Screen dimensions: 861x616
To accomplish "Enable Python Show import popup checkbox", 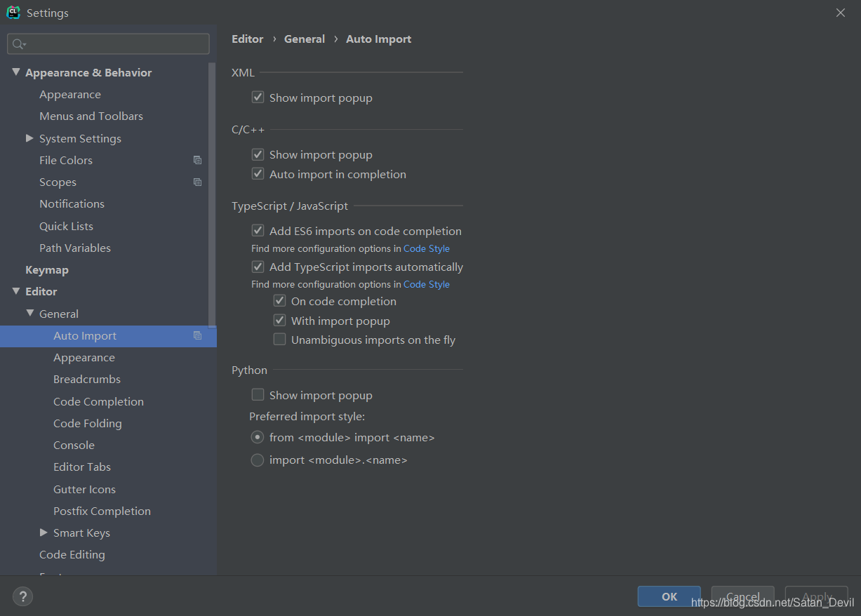I will pos(258,395).
